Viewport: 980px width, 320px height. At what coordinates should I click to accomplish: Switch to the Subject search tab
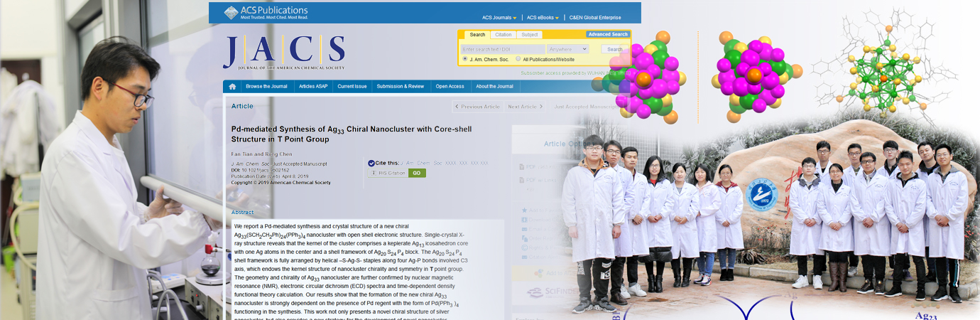point(530,34)
